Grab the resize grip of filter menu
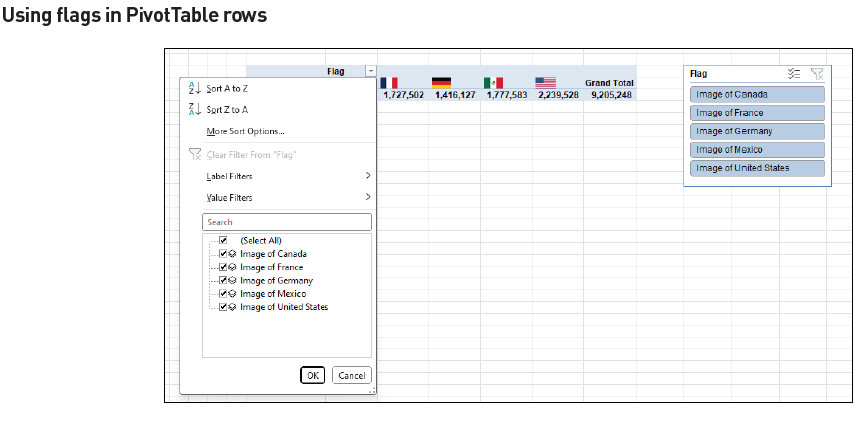 (372, 390)
